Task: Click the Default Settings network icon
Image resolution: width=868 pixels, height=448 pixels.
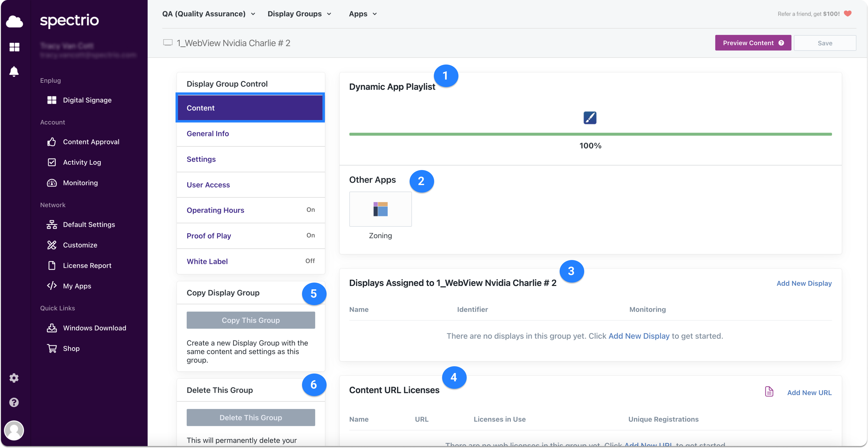Action: click(x=51, y=225)
